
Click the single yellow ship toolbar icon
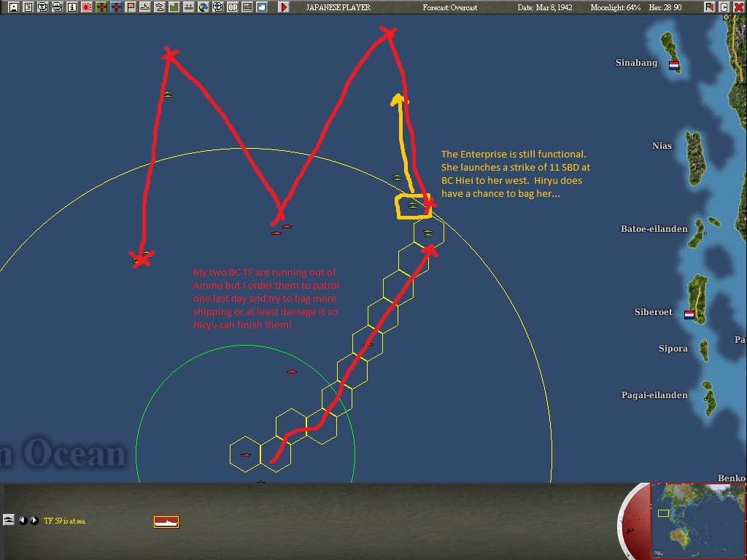coord(145,7)
